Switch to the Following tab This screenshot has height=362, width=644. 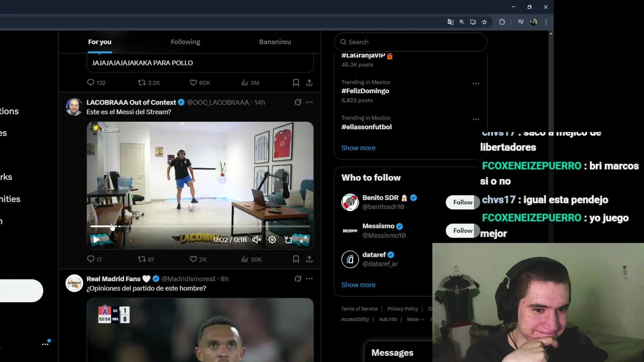pos(185,42)
